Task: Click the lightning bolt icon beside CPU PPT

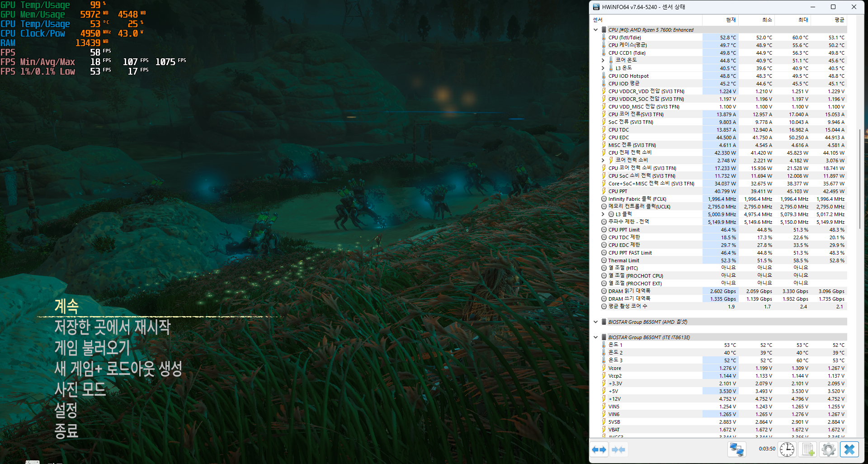Action: point(604,191)
